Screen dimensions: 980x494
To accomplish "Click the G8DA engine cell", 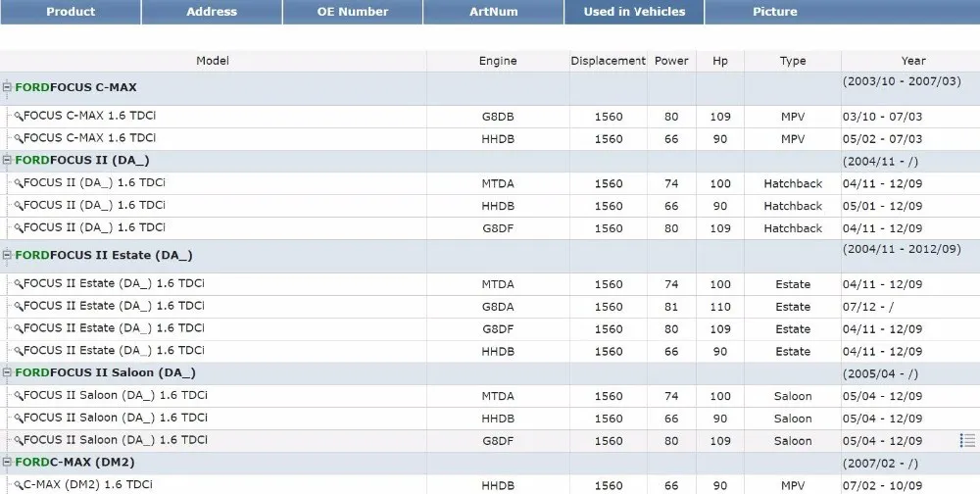I will point(498,307).
